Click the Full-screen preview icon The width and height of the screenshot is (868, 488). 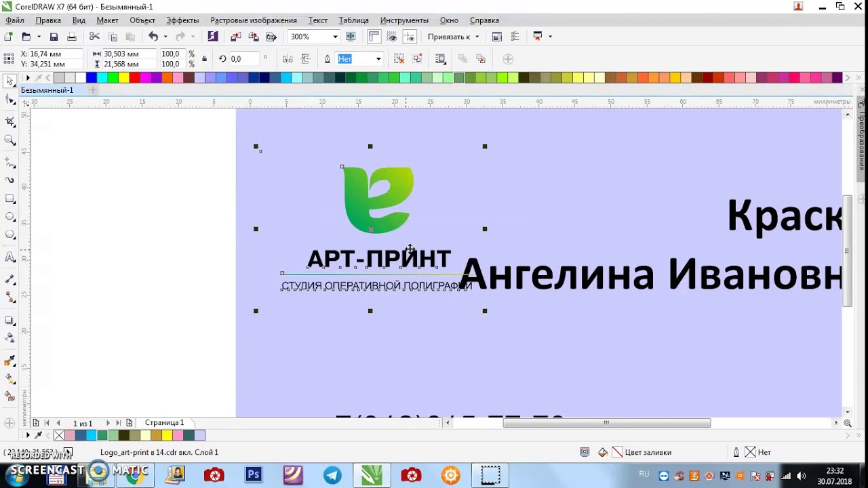[x=351, y=37]
